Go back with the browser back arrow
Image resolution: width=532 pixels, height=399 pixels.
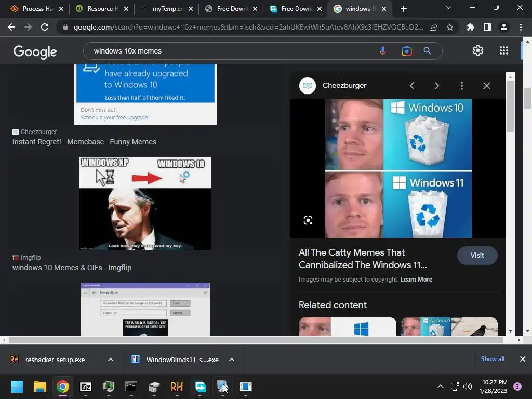tap(11, 27)
